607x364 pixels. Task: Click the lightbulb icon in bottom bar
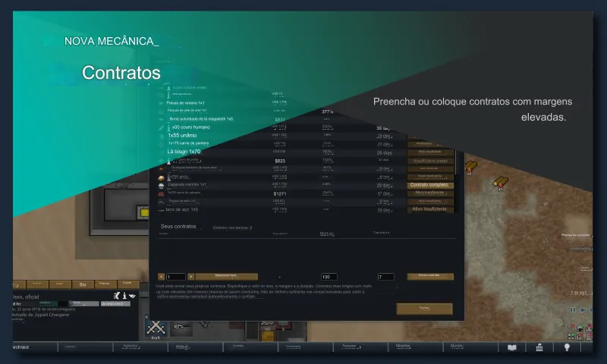click(565, 347)
